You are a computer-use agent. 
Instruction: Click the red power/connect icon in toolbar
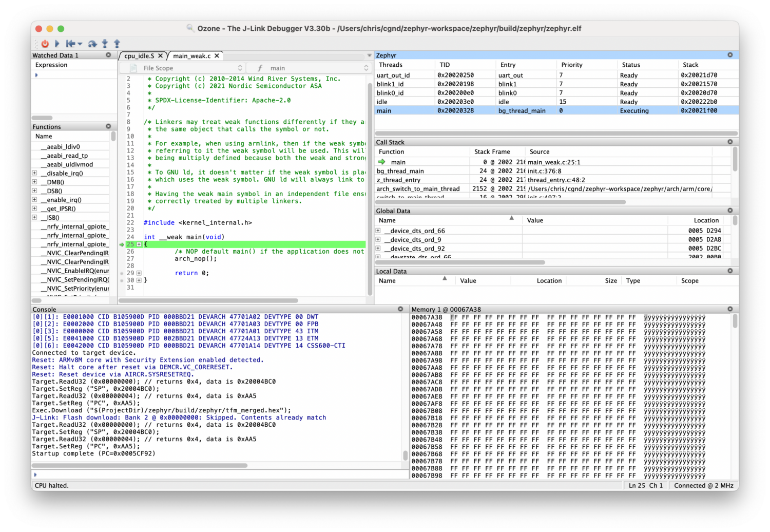45,44
